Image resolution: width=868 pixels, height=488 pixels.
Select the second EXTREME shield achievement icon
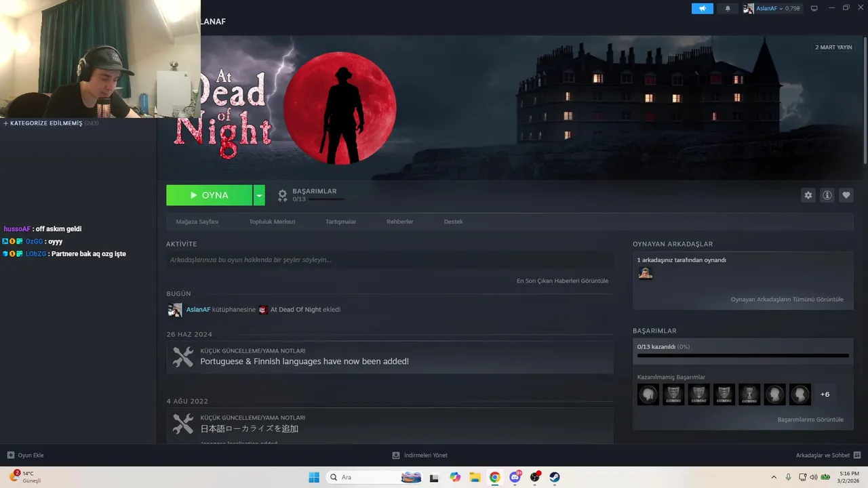(x=698, y=394)
